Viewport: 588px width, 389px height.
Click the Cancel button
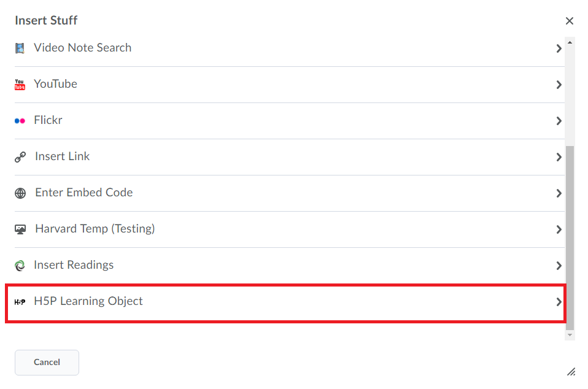pos(47,363)
